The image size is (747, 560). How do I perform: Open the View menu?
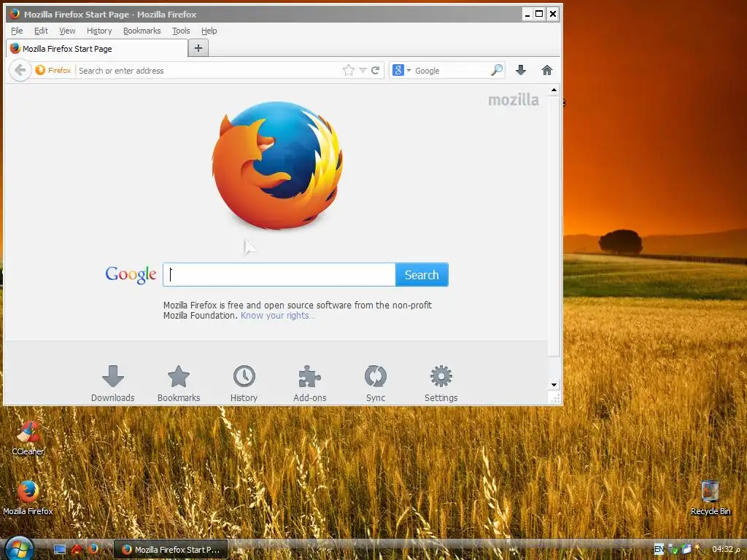pyautogui.click(x=67, y=31)
